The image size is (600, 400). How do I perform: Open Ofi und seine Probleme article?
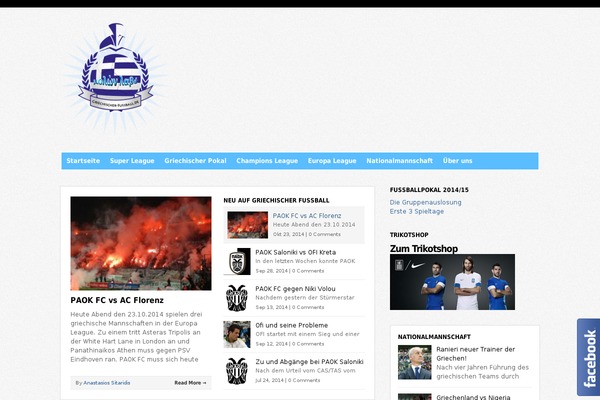click(292, 325)
